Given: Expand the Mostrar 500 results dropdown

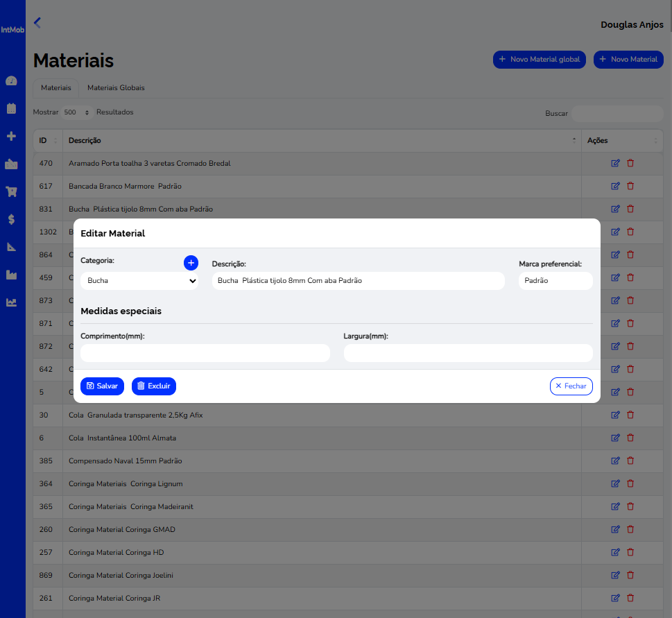Looking at the screenshot, I should pyautogui.click(x=77, y=112).
